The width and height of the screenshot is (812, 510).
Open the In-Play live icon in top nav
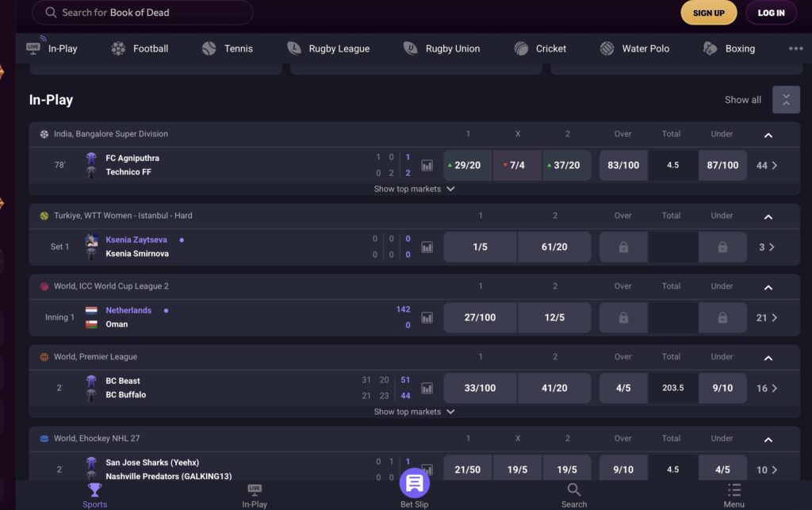point(33,48)
